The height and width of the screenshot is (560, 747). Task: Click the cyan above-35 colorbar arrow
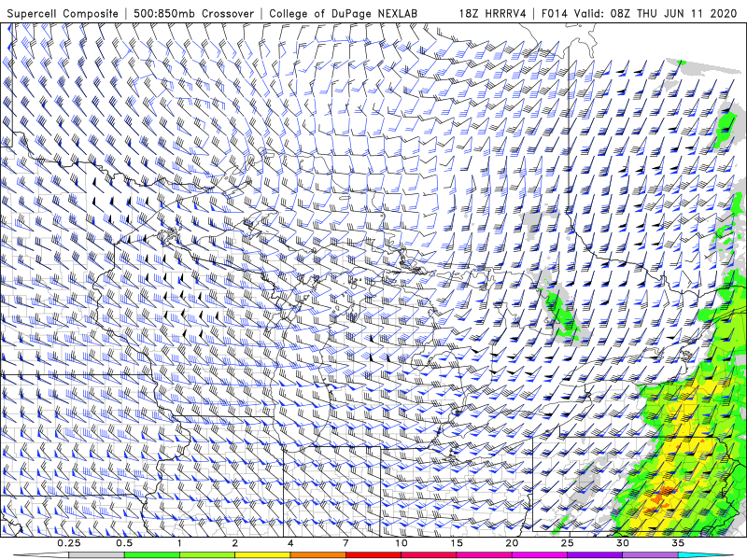[x=706, y=555]
